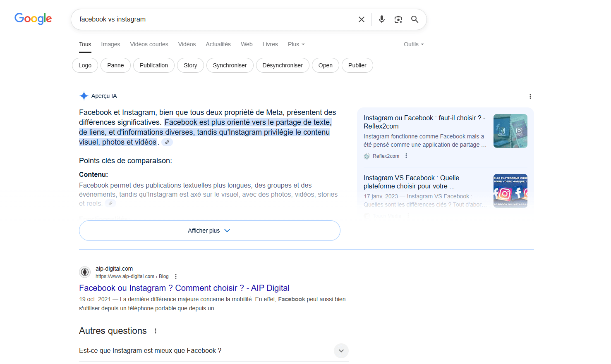Open AI overview three-dot options menu
Image resolution: width=611 pixels, height=364 pixels.
[530, 96]
